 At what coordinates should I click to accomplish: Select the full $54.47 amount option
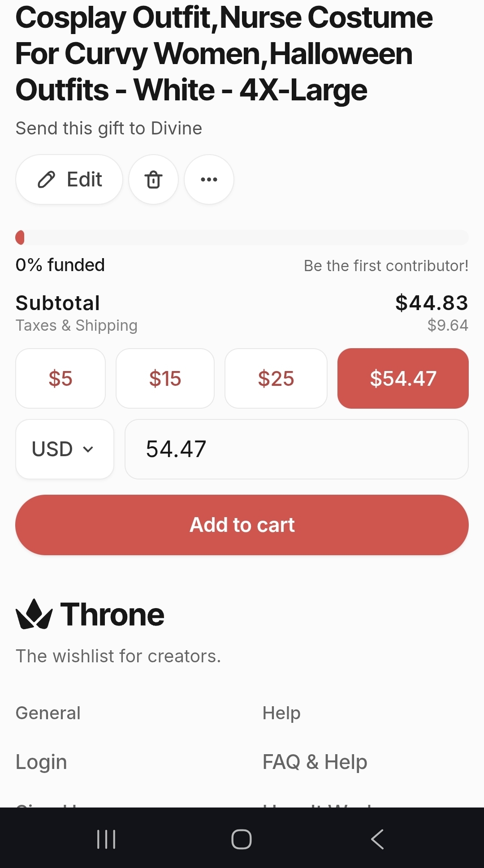click(x=403, y=379)
